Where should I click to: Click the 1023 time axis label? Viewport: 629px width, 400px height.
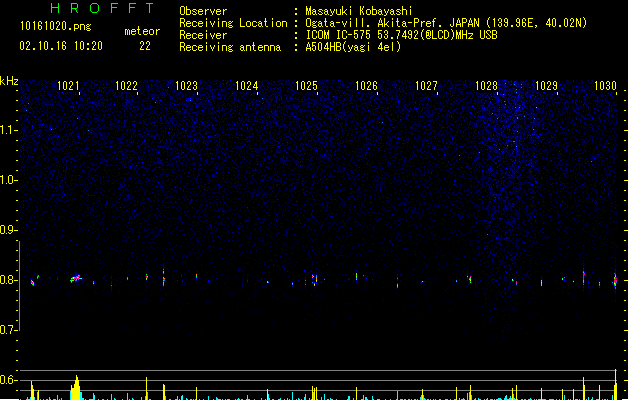(x=187, y=86)
